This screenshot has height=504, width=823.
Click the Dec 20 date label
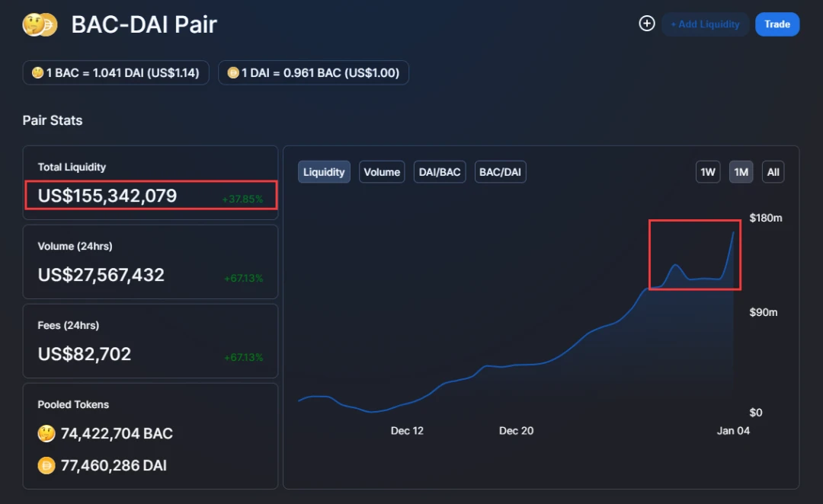(516, 431)
